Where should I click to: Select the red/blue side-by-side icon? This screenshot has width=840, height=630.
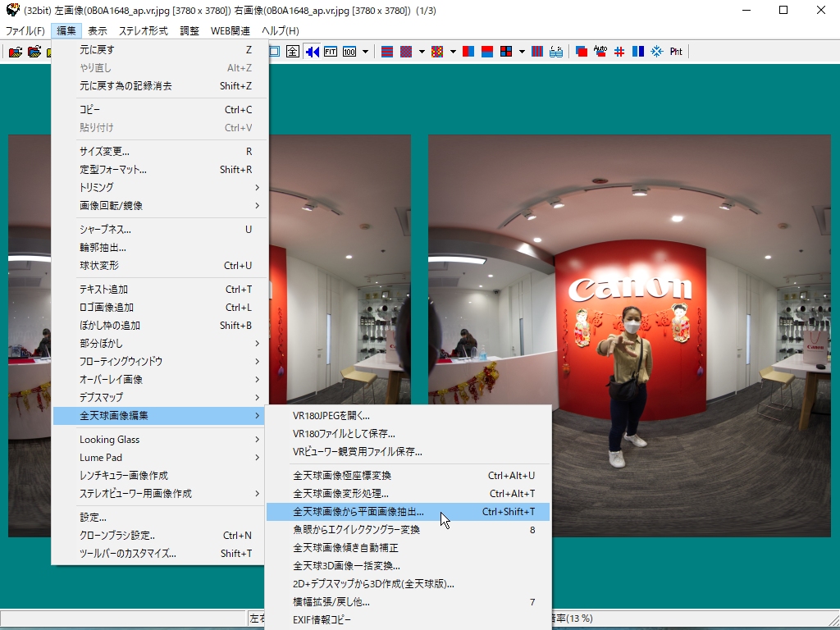coord(468,52)
